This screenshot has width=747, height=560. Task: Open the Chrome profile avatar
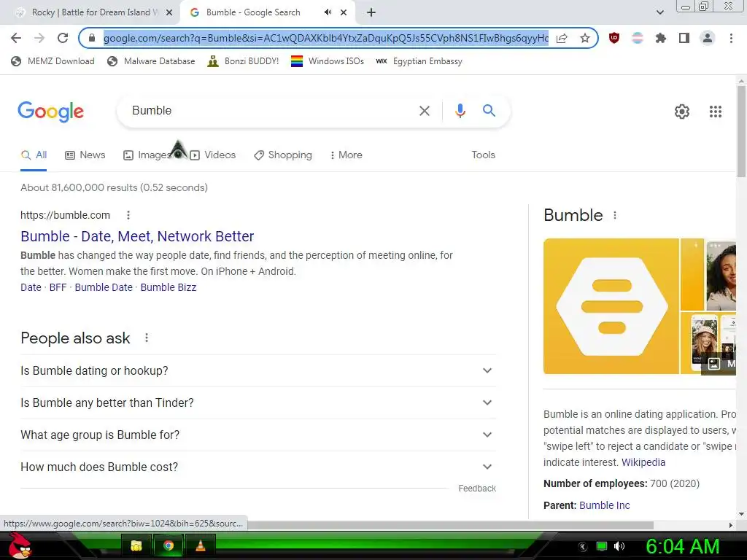[x=708, y=38]
